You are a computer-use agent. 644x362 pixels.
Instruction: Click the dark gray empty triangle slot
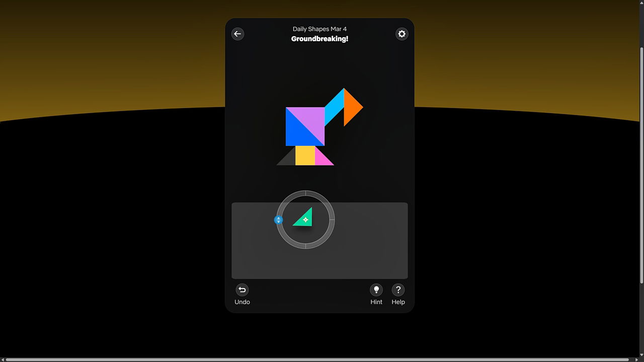click(289, 159)
